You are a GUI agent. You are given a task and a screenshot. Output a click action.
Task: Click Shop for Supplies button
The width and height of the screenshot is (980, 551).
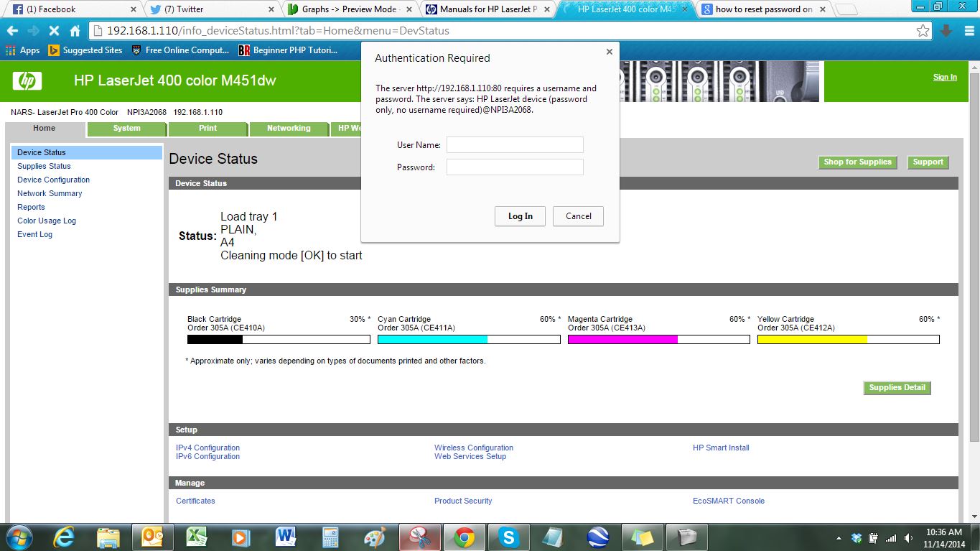click(857, 162)
